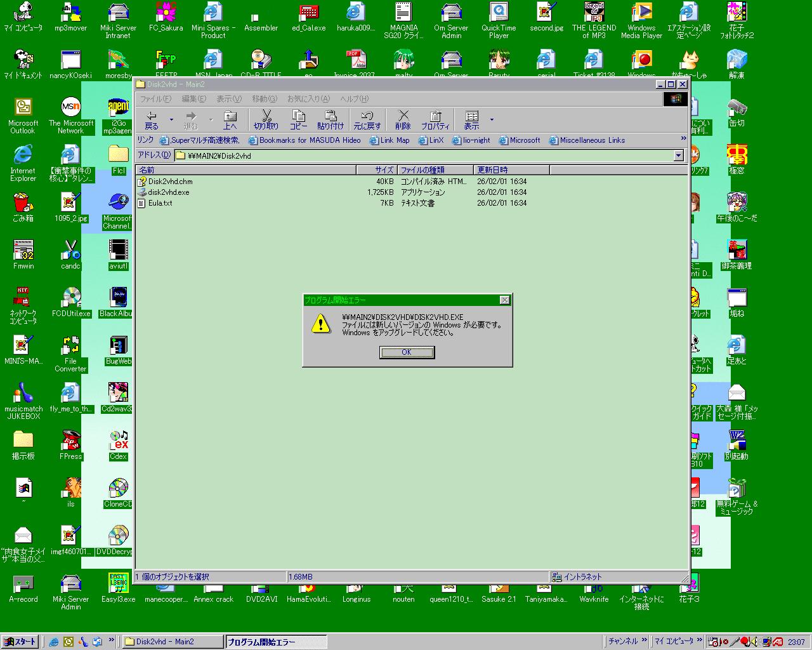Click the Undo (元に戻す) toolbar icon
Viewport: 812px width, 650px height.
click(367, 119)
